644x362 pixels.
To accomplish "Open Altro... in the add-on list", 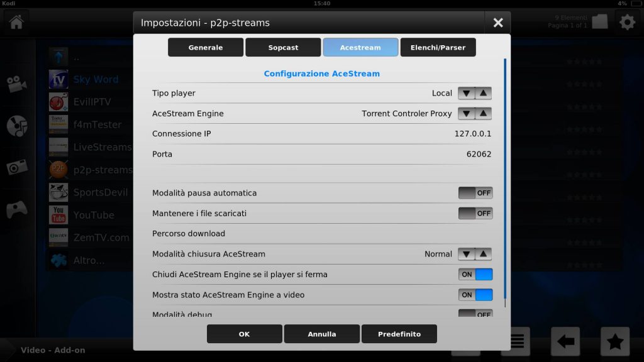I will [x=89, y=260].
